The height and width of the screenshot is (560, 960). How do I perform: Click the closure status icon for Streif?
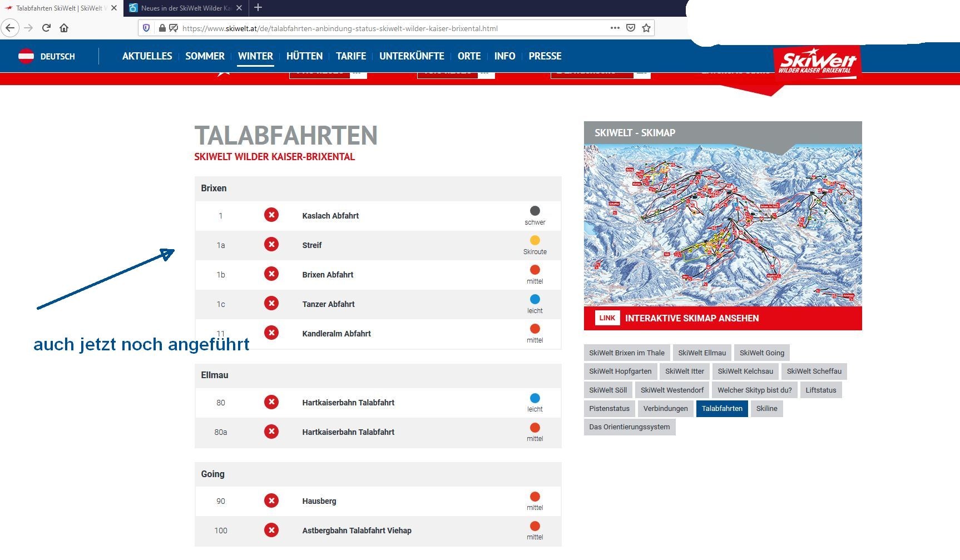pyautogui.click(x=271, y=245)
